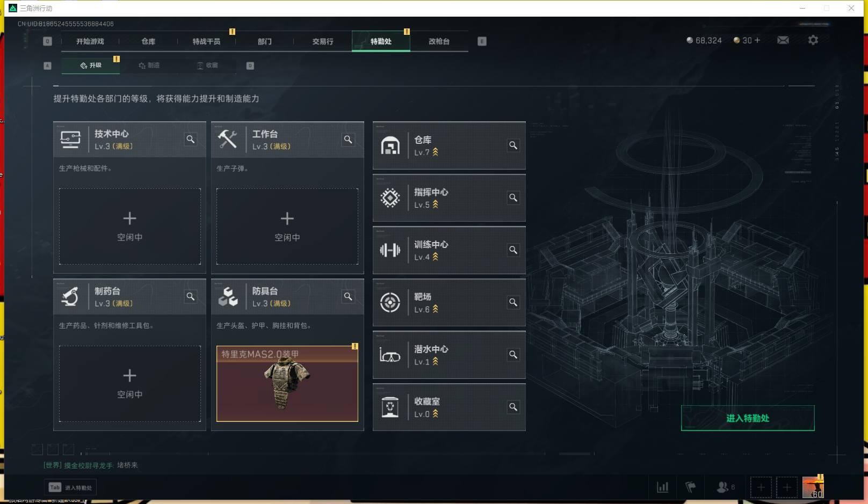Click the 进入特勤处 button
Screen dimensions: 868x504
pyautogui.click(x=748, y=418)
